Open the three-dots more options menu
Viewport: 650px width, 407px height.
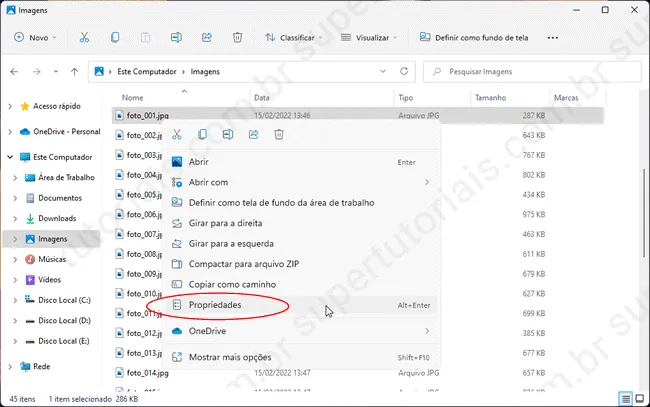coord(553,38)
